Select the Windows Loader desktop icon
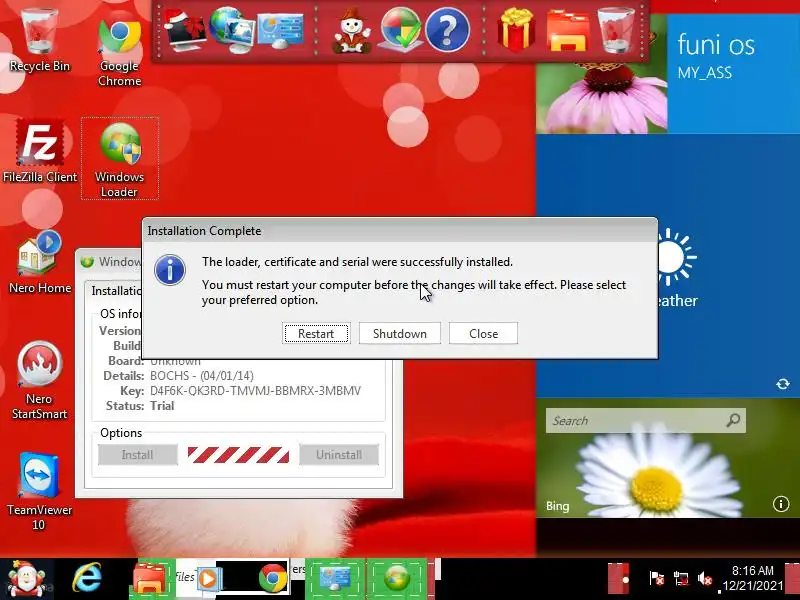 click(120, 159)
